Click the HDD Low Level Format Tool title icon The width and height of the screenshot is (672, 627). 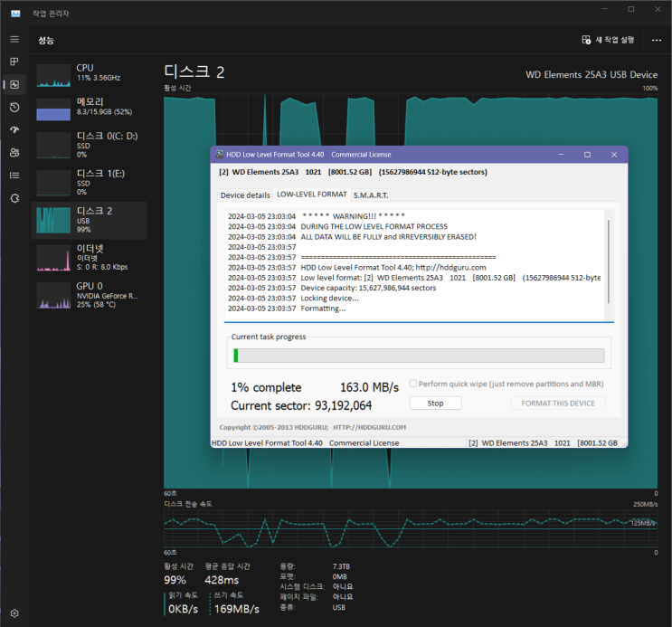point(220,155)
